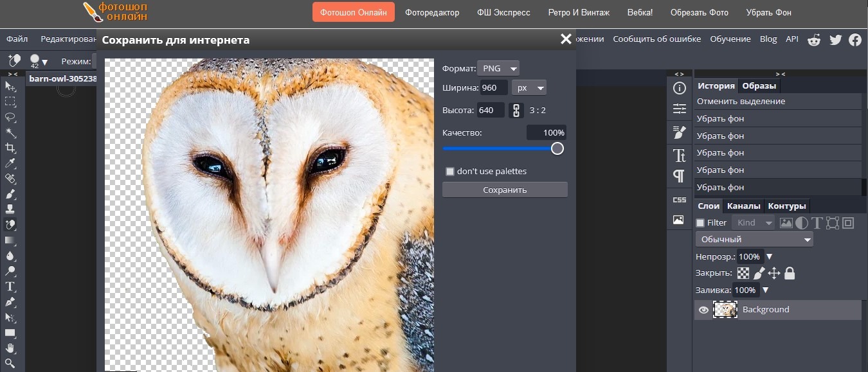
Task: Hide the Background layer with eye icon
Action: [x=703, y=310]
